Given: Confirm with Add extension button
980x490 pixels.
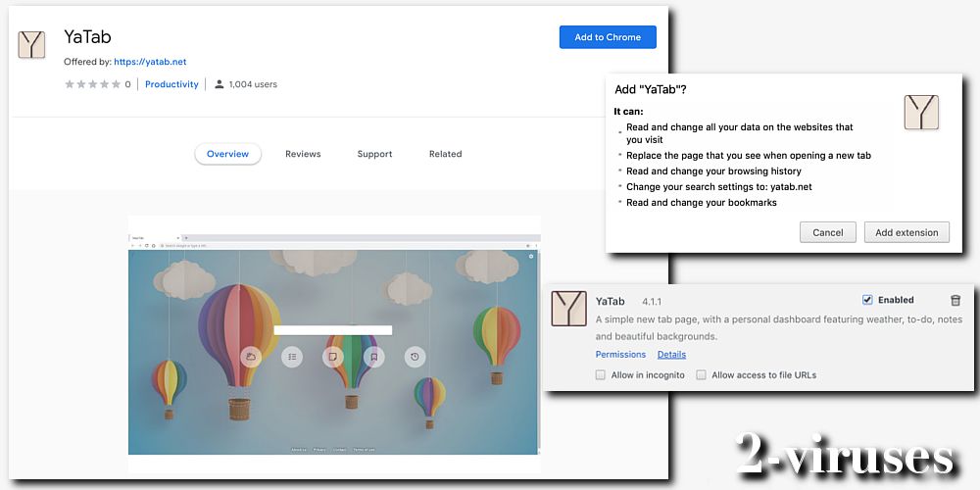Looking at the screenshot, I should pos(906,232).
